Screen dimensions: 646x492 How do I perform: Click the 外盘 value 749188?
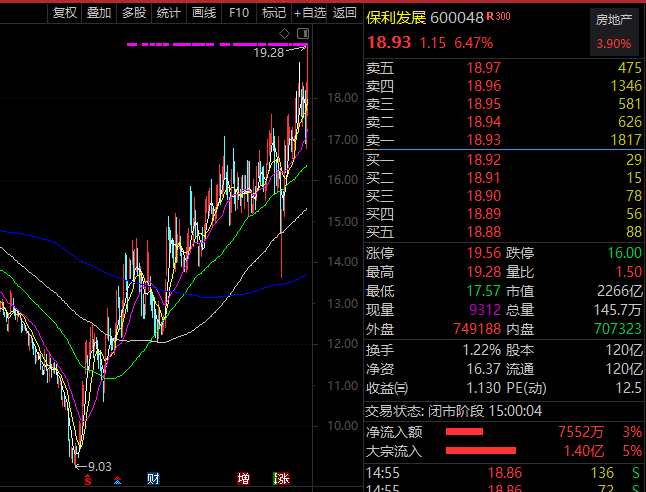(x=477, y=329)
